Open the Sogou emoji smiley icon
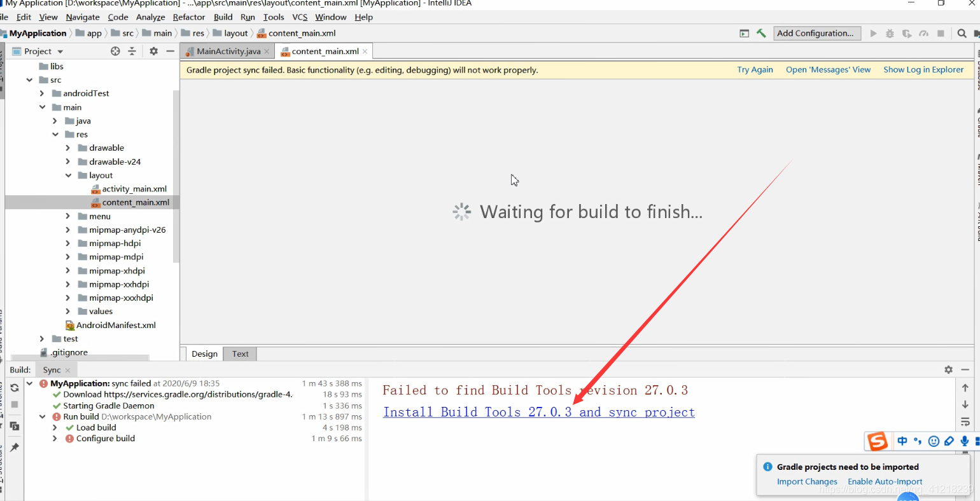 pos(934,441)
